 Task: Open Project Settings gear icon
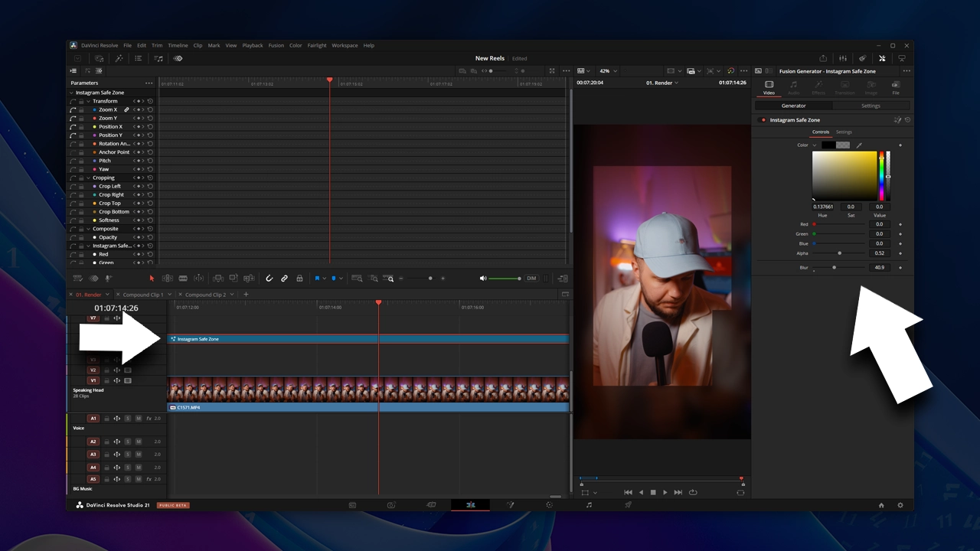pyautogui.click(x=900, y=505)
